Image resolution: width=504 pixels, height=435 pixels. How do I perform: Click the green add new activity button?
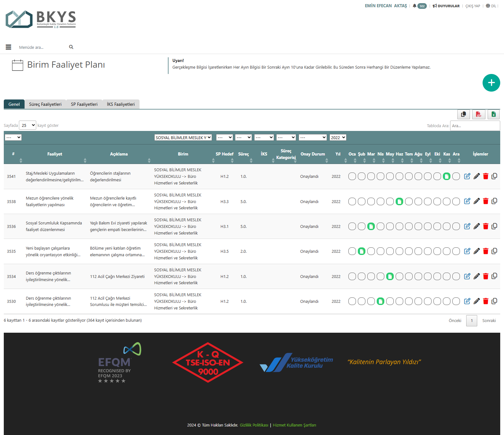491,83
